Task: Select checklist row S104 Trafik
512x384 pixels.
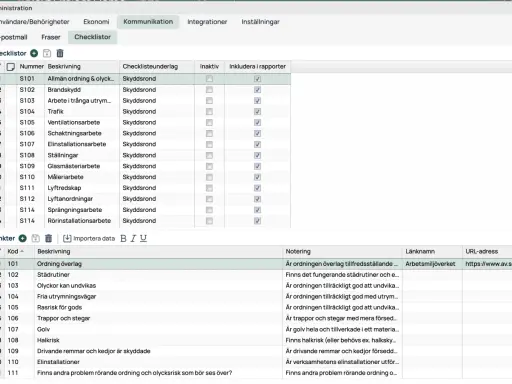Action: [145, 111]
